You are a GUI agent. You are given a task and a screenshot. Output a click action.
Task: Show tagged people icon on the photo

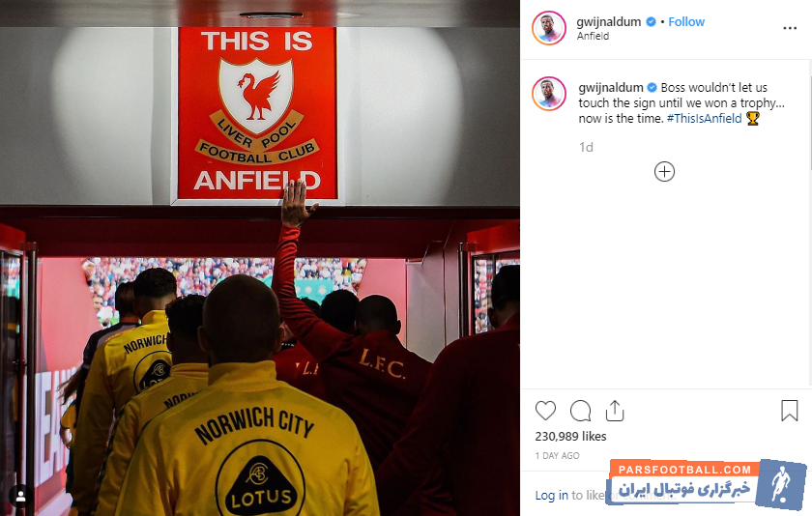coord(21,497)
